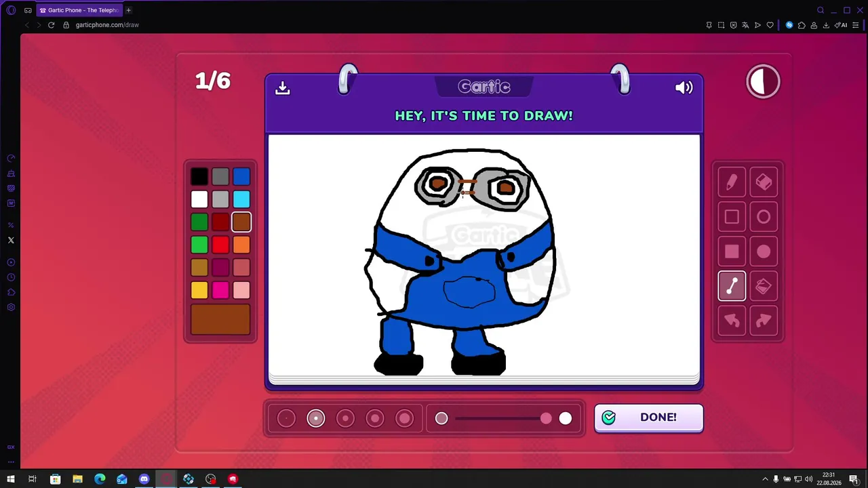Activate the paint bucket fill tool
The image size is (868, 488).
point(764,286)
